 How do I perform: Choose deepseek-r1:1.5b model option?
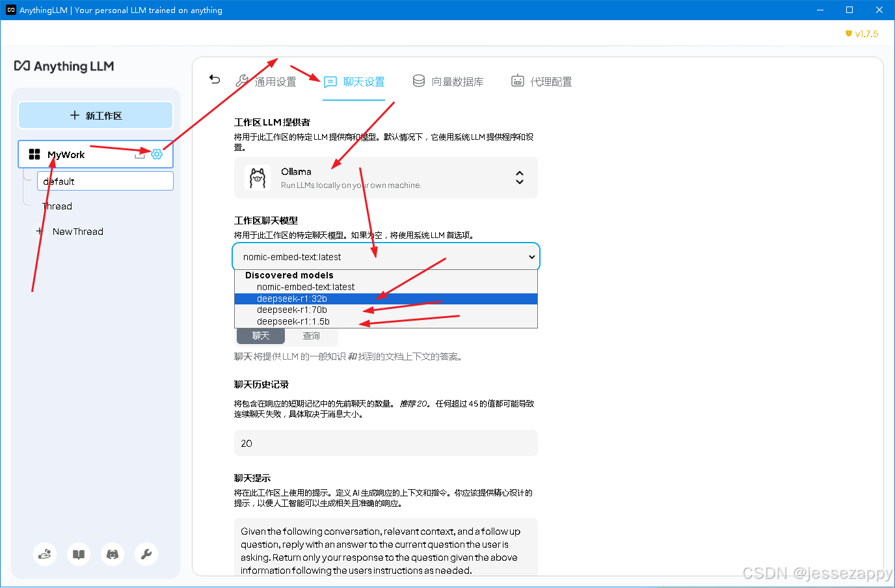click(x=386, y=321)
